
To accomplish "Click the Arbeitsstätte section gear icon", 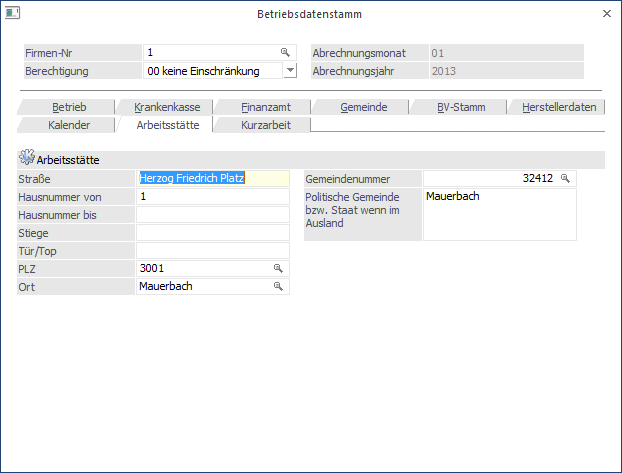I will (x=26, y=159).
